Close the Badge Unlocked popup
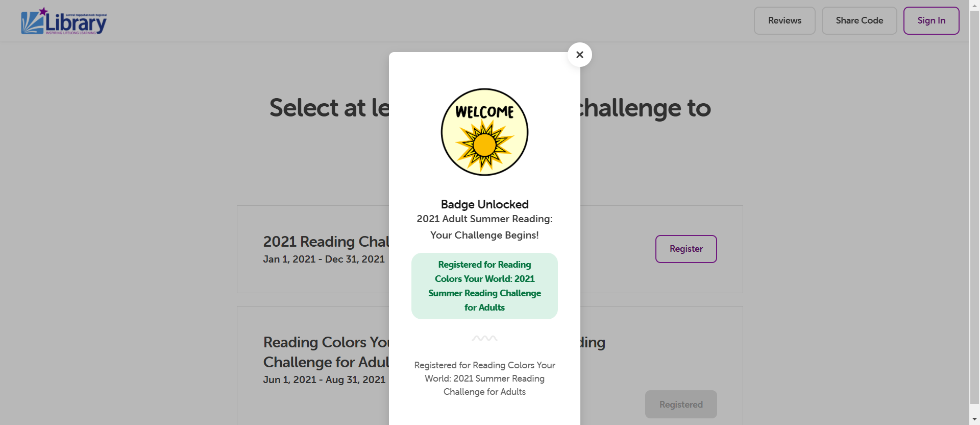Screen dimensions: 980x425 pos(579,55)
